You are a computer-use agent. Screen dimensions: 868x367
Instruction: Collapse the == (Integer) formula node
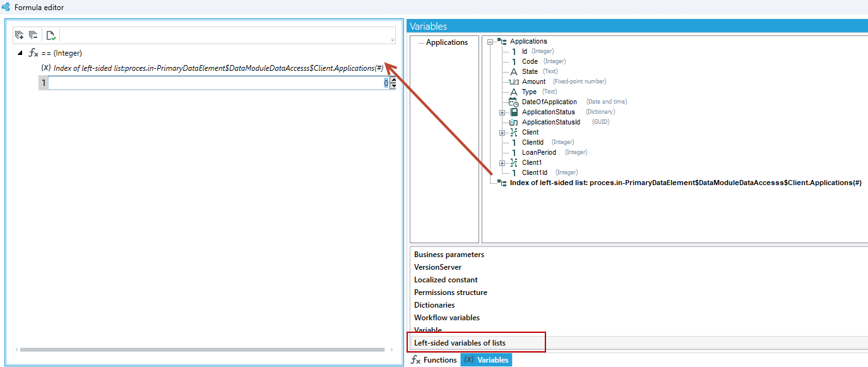pos(20,53)
